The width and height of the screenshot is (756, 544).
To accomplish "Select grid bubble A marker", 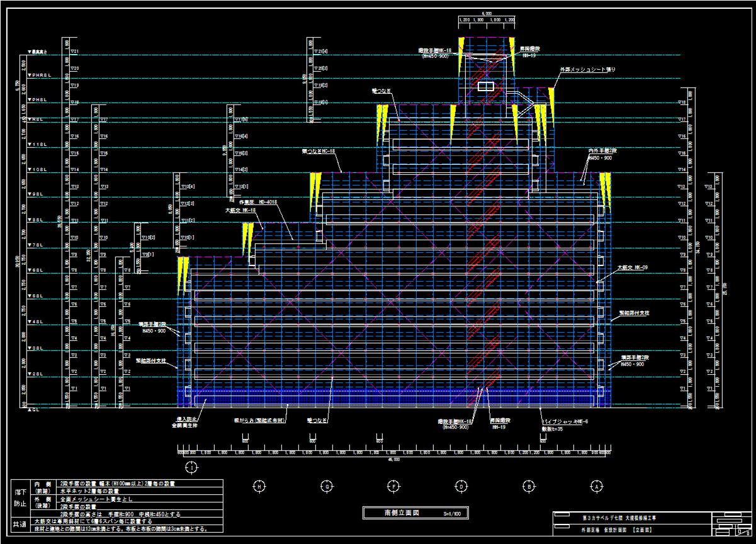I will (597, 486).
